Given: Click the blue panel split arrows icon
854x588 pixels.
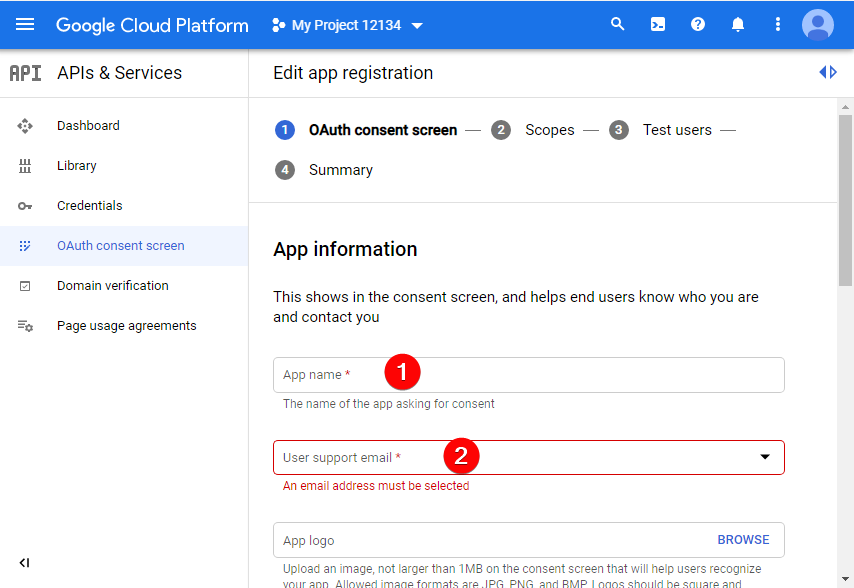Looking at the screenshot, I should 827,71.
